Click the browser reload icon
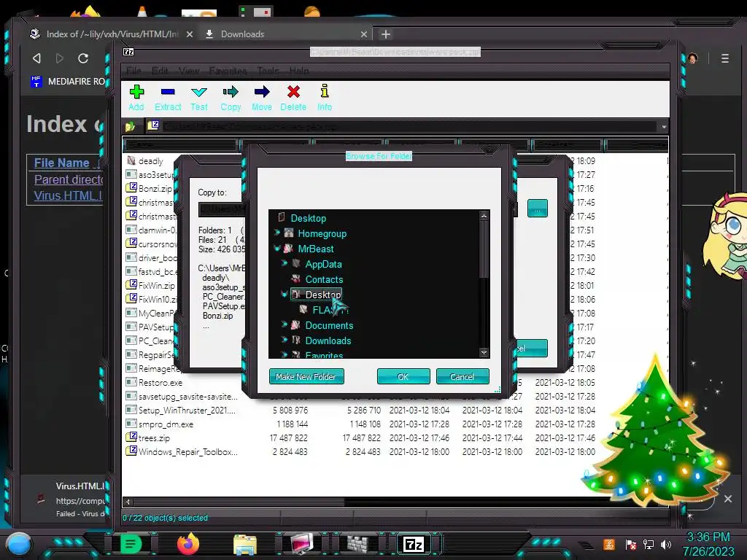Image resolution: width=747 pixels, height=560 pixels. tap(83, 58)
